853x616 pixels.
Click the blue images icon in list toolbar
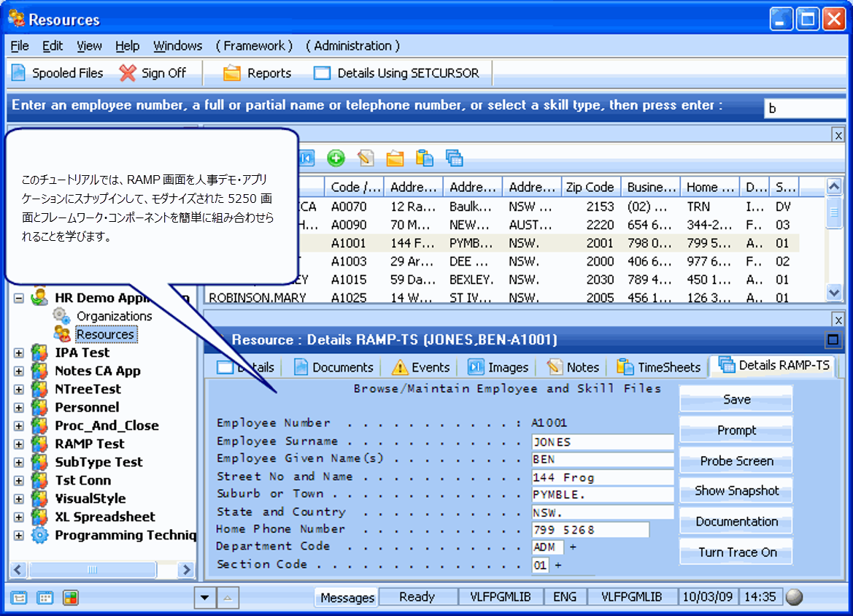click(x=306, y=158)
